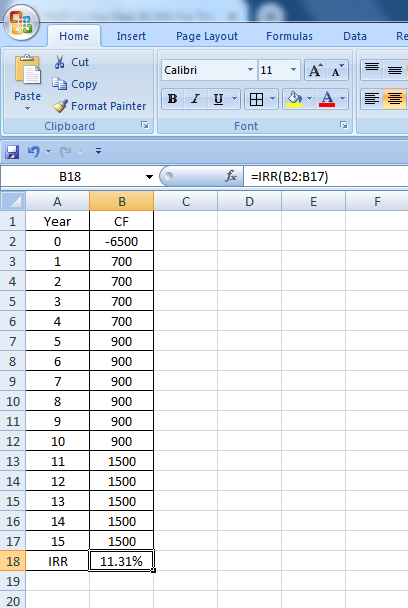Image resolution: width=408 pixels, height=608 pixels.
Task: Apply red Font Color
Action: coord(327,99)
